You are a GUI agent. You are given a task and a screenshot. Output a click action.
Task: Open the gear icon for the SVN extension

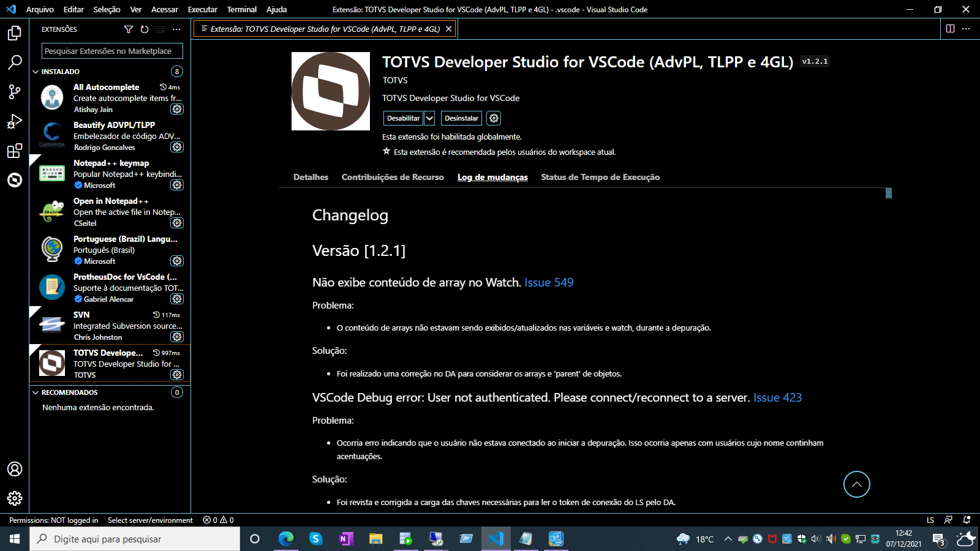177,337
